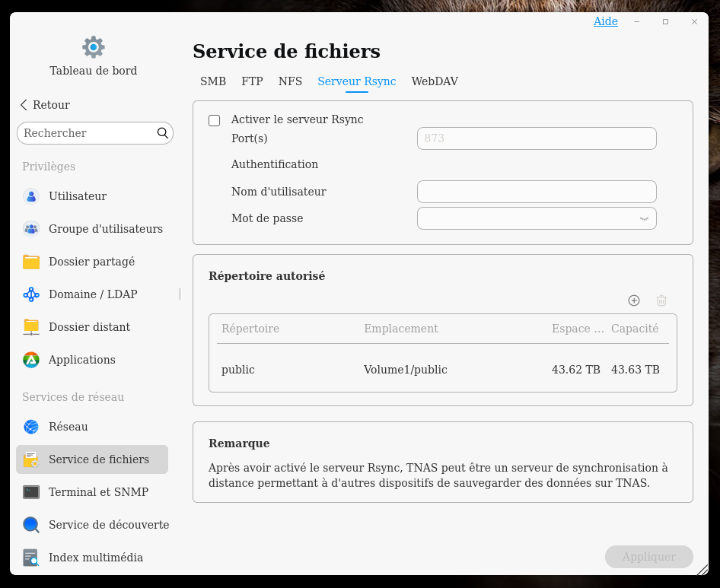This screenshot has width=720, height=588.
Task: Switch to the WebDAV tab
Action: click(435, 81)
